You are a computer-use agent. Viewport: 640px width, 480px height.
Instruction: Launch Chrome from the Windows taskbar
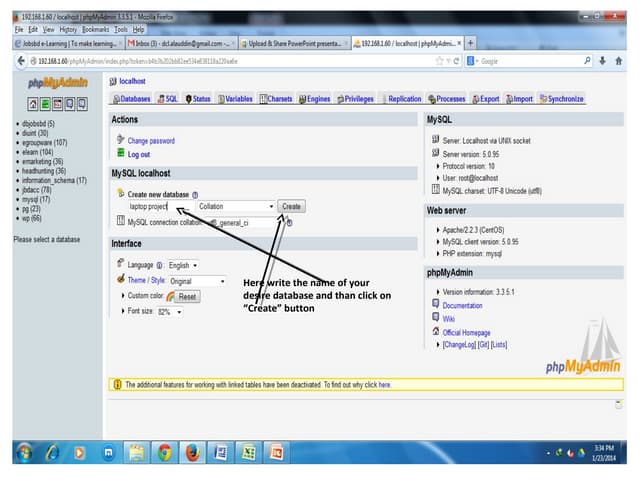coord(164,452)
